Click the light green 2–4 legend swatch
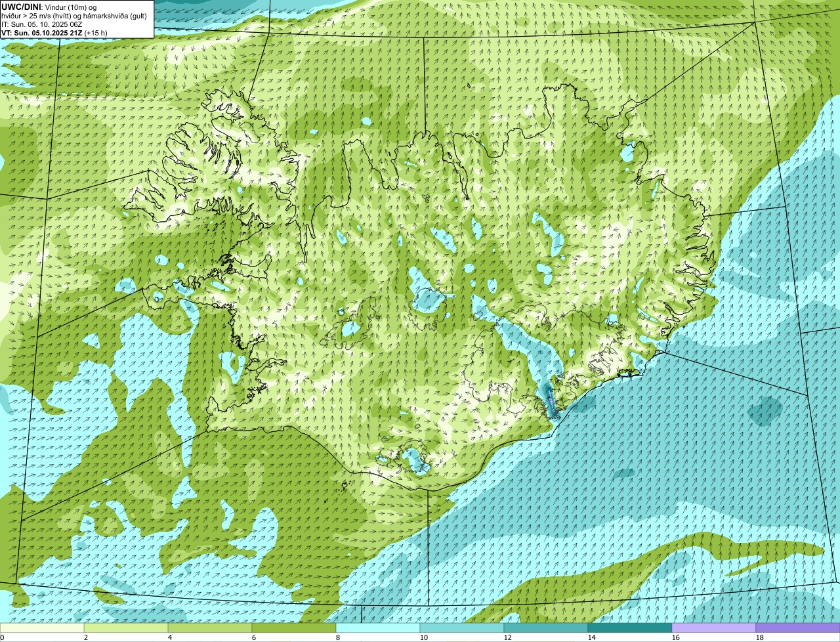This screenshot has width=840, height=642. 126,628
